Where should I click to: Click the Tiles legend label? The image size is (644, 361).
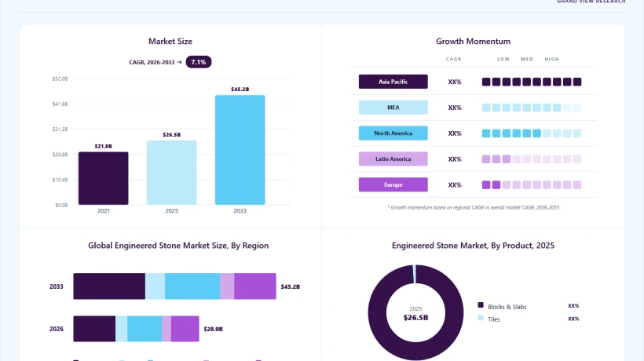494,319
